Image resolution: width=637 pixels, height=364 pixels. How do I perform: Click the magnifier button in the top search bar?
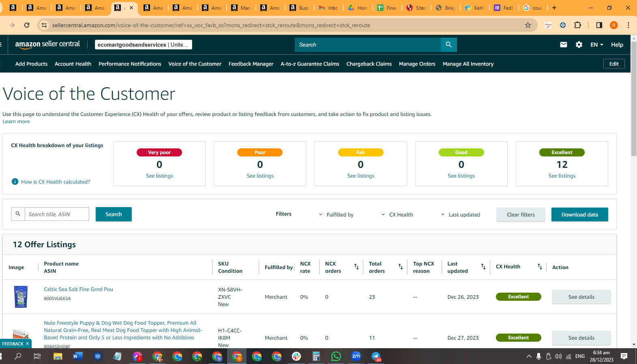(x=448, y=45)
